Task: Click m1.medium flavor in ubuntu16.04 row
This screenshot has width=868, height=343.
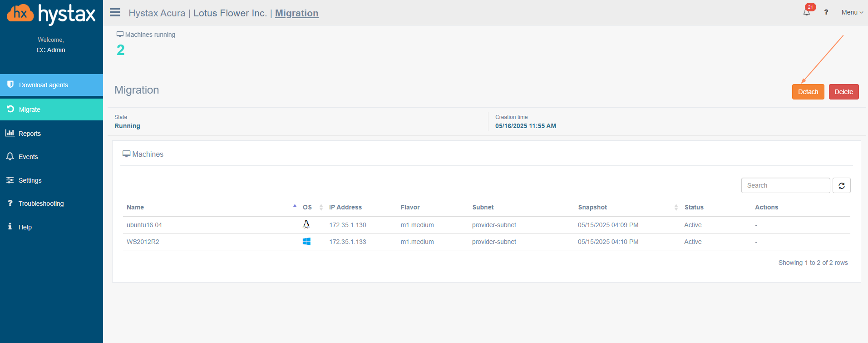Action: point(417,225)
